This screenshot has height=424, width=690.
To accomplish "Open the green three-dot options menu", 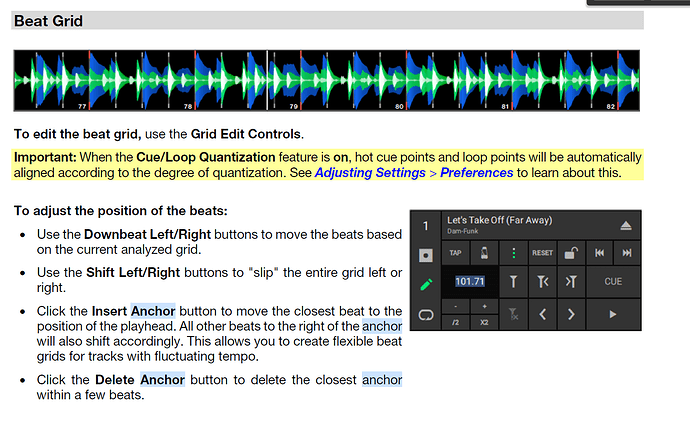I will (x=514, y=253).
